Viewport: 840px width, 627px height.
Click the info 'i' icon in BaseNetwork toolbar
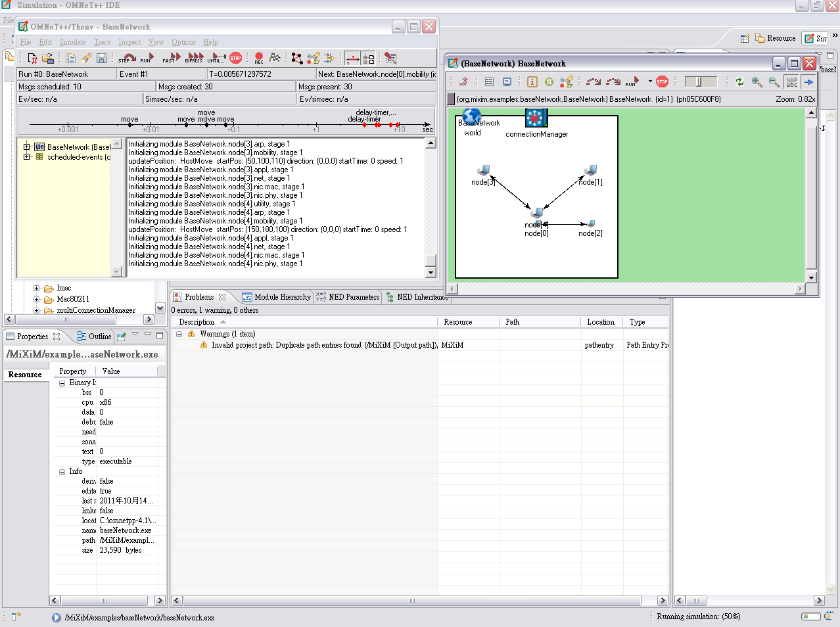click(x=532, y=81)
